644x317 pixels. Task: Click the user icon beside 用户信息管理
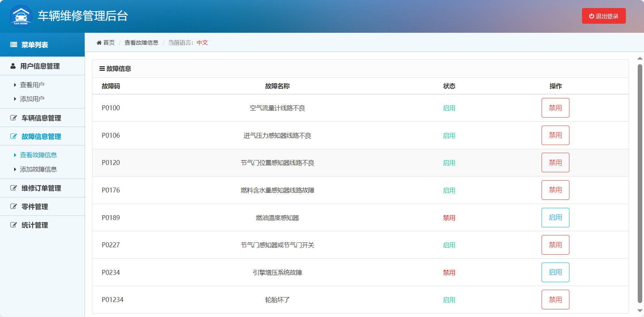tap(13, 66)
